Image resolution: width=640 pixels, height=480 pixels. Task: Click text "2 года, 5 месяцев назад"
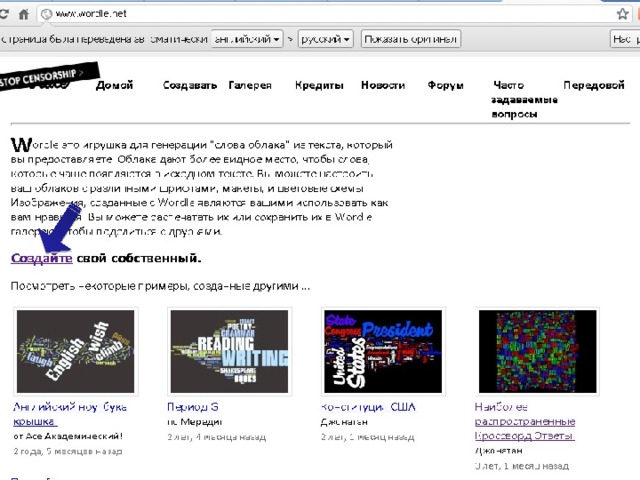coord(68,451)
